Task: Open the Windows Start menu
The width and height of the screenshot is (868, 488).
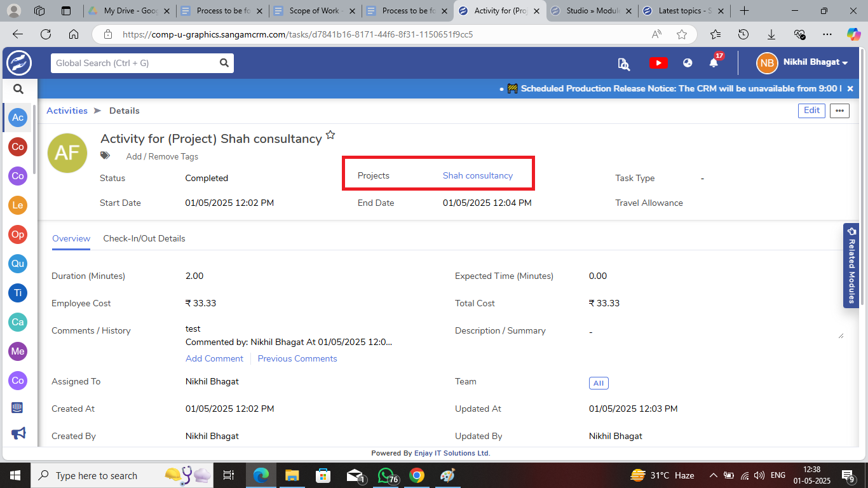Action: (15, 475)
